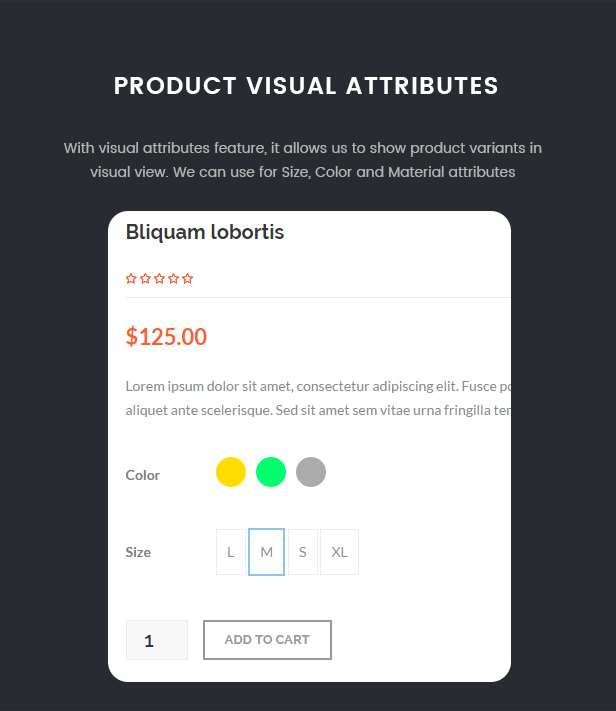Click the Product Visual Attributes heading

point(306,86)
